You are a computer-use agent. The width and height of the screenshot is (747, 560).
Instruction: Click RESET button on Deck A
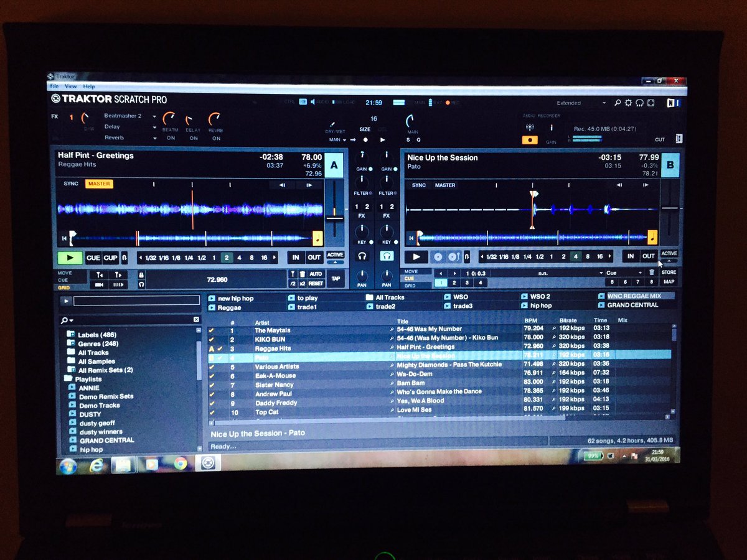click(316, 283)
